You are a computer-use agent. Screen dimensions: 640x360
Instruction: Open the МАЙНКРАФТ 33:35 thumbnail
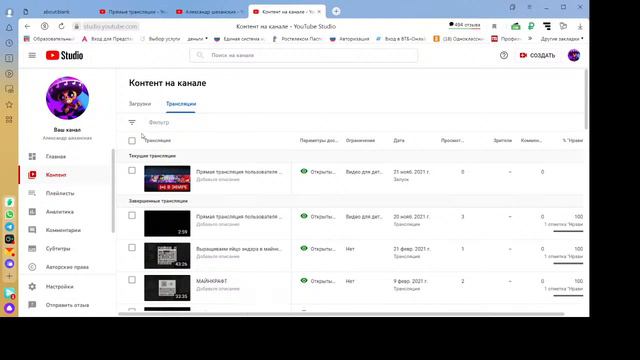tap(167, 288)
